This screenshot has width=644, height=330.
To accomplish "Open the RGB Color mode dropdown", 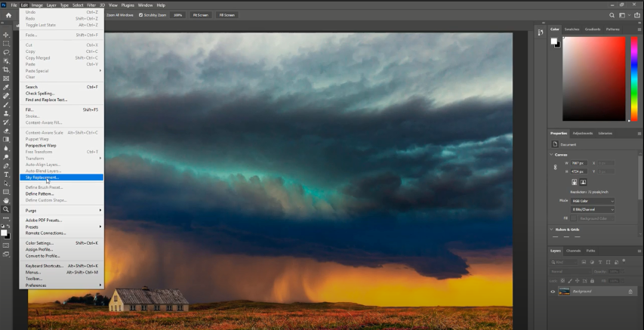I will pos(593,201).
